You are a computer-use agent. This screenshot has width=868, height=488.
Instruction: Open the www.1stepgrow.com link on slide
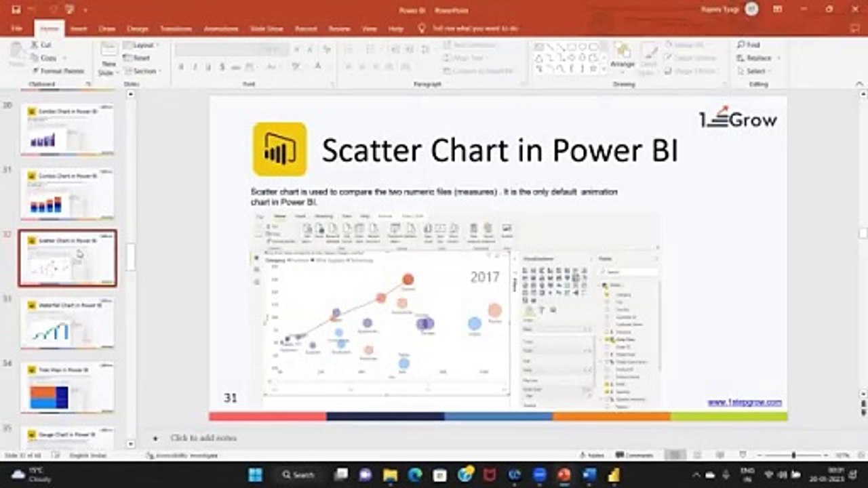point(745,402)
